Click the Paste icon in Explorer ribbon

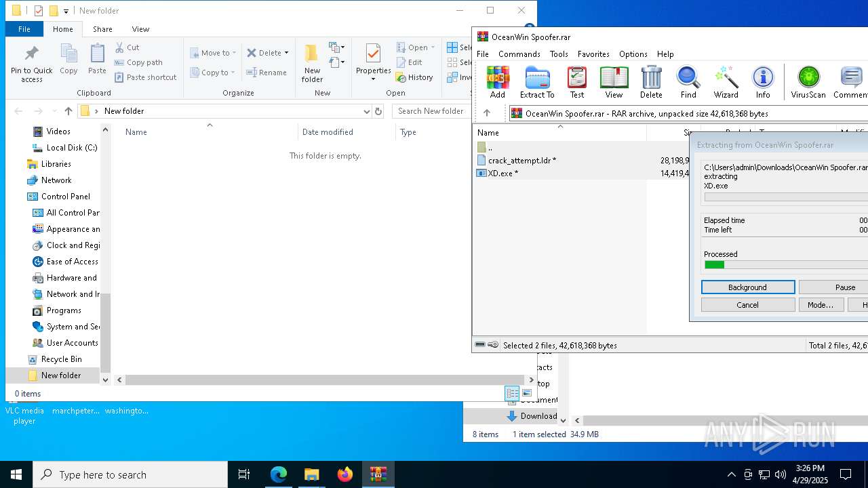[97, 59]
